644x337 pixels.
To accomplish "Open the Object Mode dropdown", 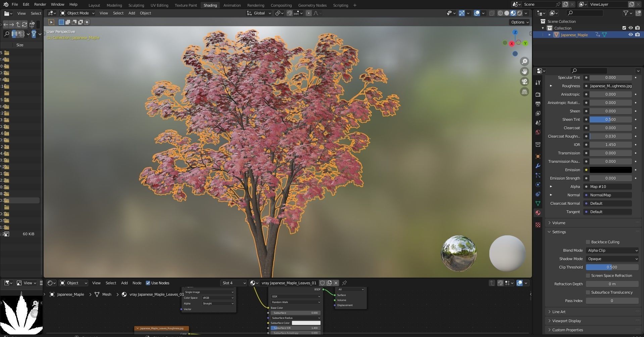I will (x=78, y=13).
